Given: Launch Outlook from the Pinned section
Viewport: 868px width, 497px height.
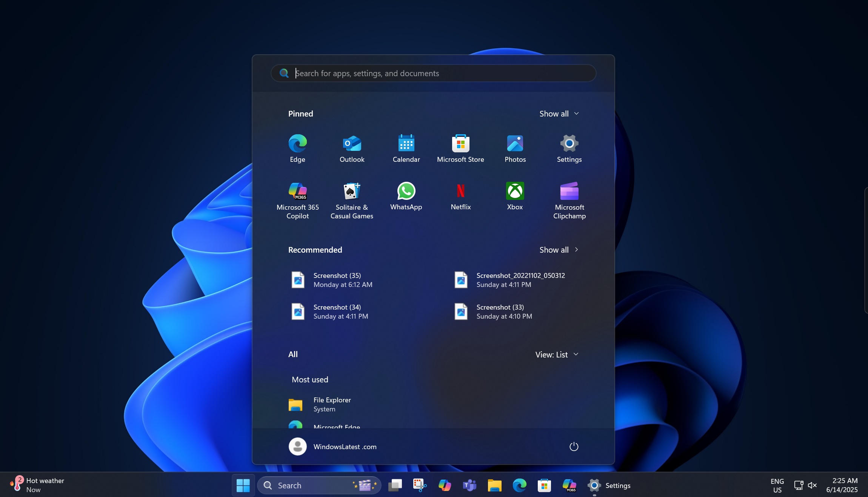Looking at the screenshot, I should click(x=352, y=148).
